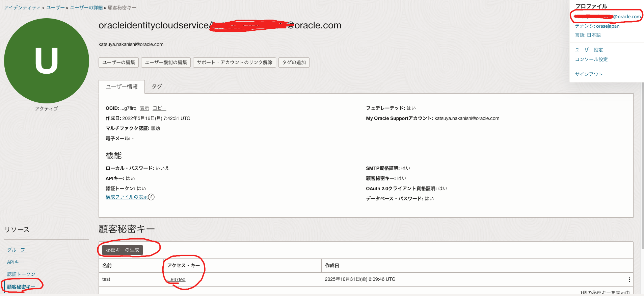The image size is (644, 296).
Task: Click the info icon beside 構成ファイルの表示
Action: (152, 197)
